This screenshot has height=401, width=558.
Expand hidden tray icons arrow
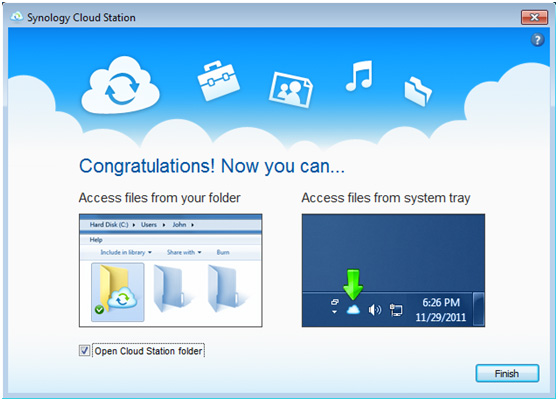pyautogui.click(x=335, y=312)
